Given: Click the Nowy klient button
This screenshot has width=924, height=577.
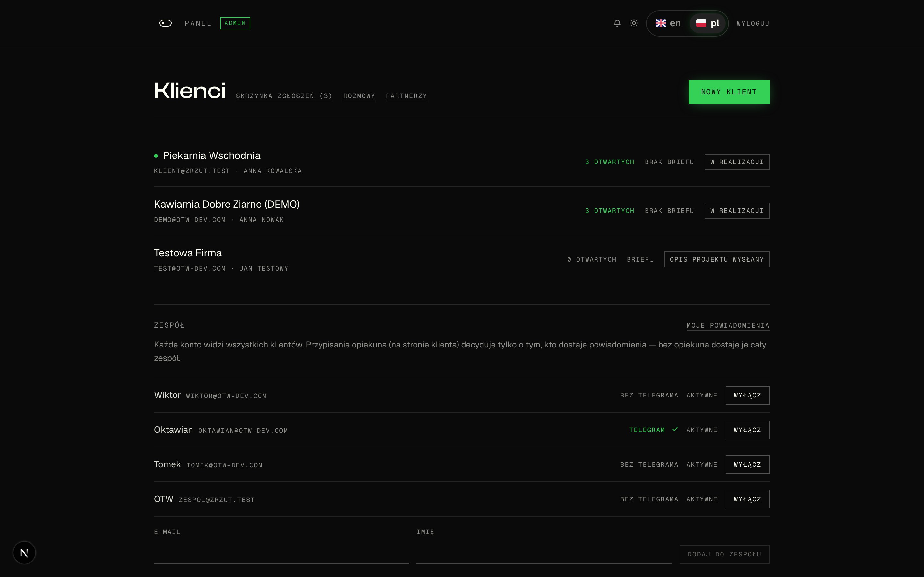Looking at the screenshot, I should click(x=729, y=92).
